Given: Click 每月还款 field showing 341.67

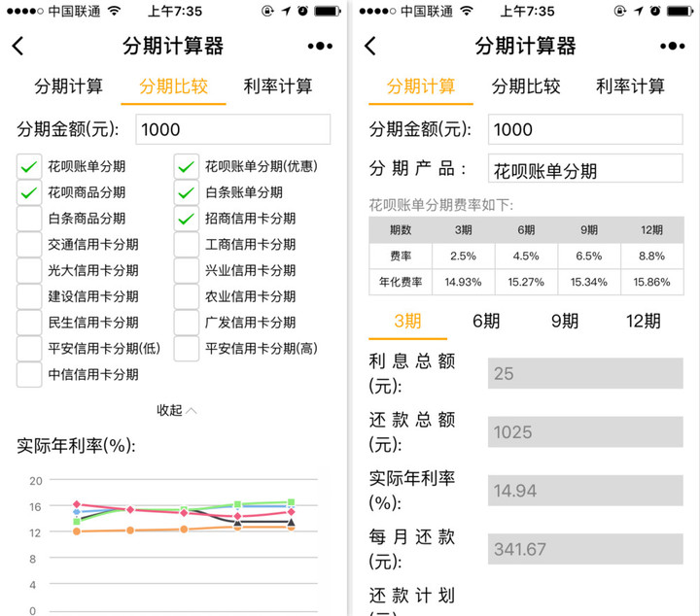Looking at the screenshot, I should pos(585,549).
